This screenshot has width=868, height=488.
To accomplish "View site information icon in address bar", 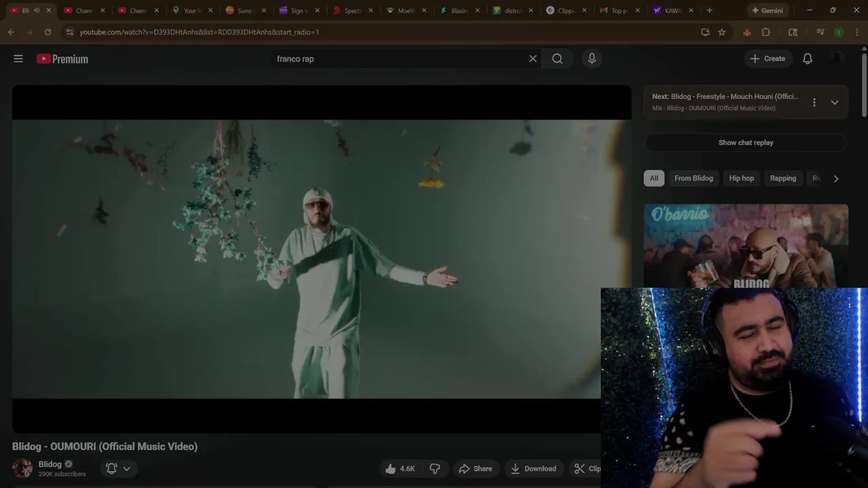I will tap(69, 32).
